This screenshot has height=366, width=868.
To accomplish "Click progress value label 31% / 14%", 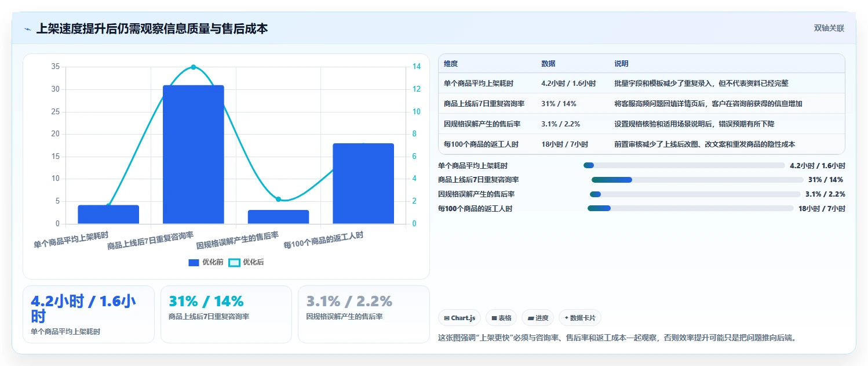I will pyautogui.click(x=826, y=180).
